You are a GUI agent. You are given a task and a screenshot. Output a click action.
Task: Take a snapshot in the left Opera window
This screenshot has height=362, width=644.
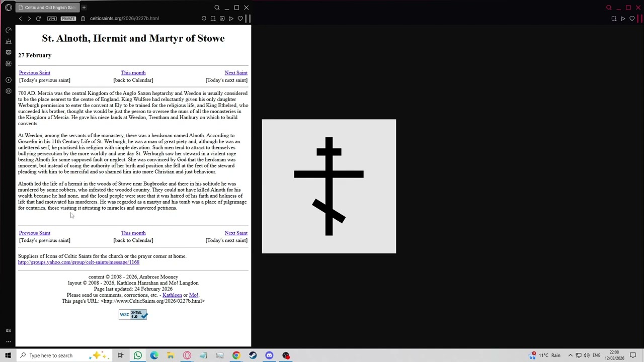tap(213, 19)
